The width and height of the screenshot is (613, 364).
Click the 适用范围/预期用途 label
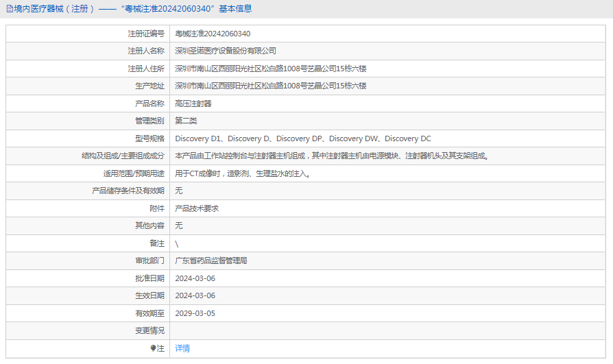click(134, 173)
